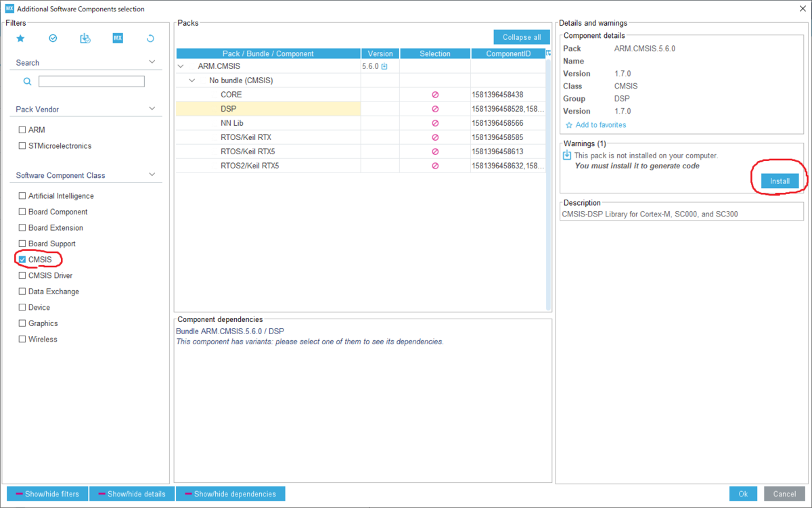Collapse the Software Component Class section chevron
The width and height of the screenshot is (812, 508).
tap(152, 175)
